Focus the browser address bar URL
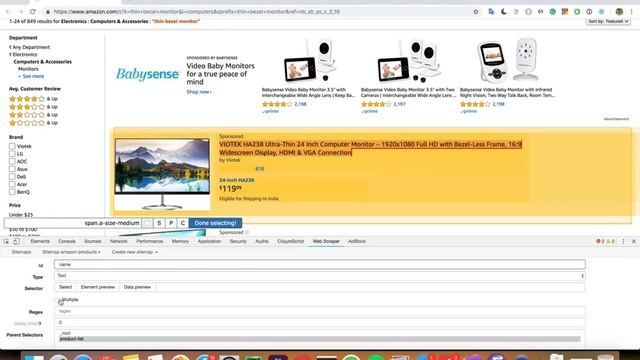This screenshot has height=360, width=640. 196,12
